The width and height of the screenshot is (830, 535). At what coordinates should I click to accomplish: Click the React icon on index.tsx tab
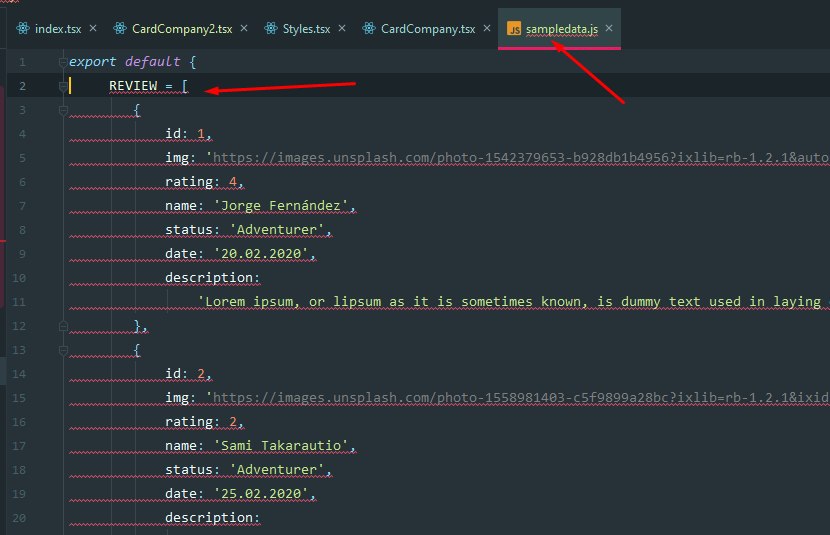coord(23,28)
